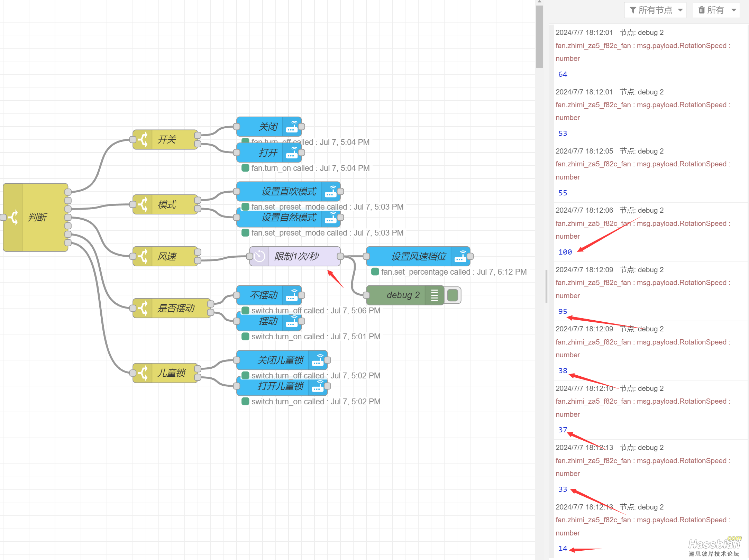The height and width of the screenshot is (560, 749).
Task: Click debug value 33
Action: [563, 489]
